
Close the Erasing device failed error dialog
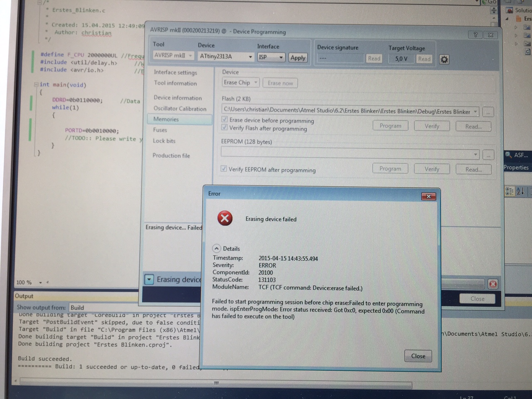[418, 356]
